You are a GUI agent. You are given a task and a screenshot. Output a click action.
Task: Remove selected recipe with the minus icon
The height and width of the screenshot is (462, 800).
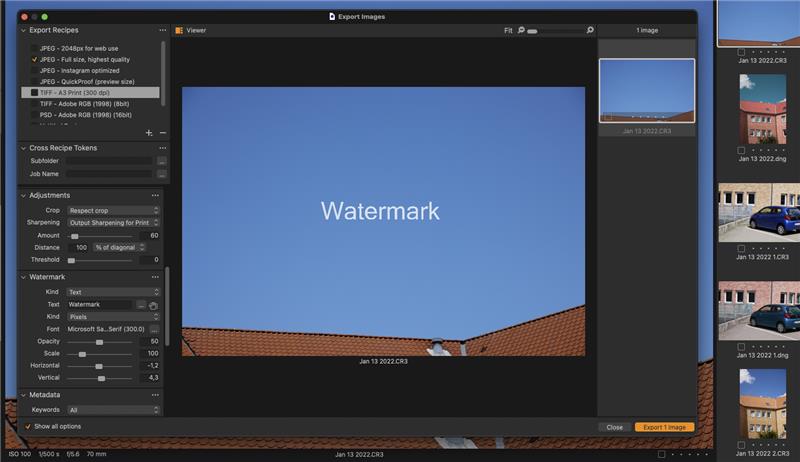(163, 133)
